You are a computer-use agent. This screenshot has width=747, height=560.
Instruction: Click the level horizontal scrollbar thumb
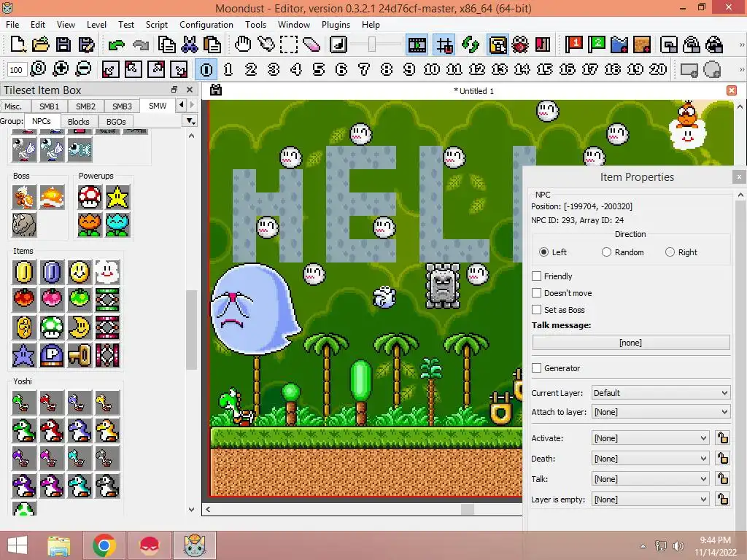coord(468,509)
